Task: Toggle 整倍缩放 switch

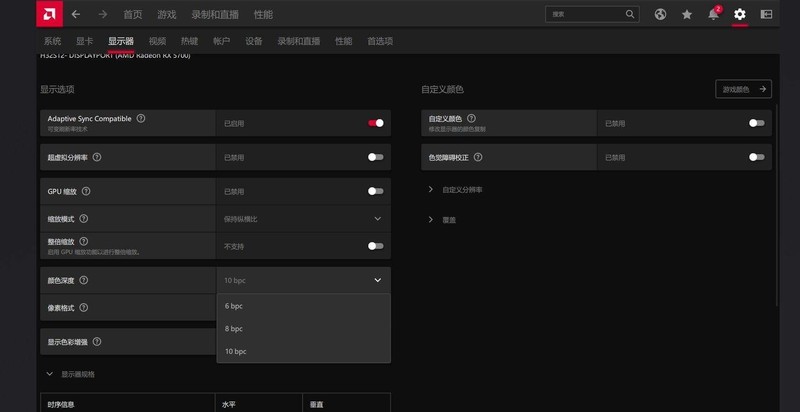Action: click(x=376, y=246)
